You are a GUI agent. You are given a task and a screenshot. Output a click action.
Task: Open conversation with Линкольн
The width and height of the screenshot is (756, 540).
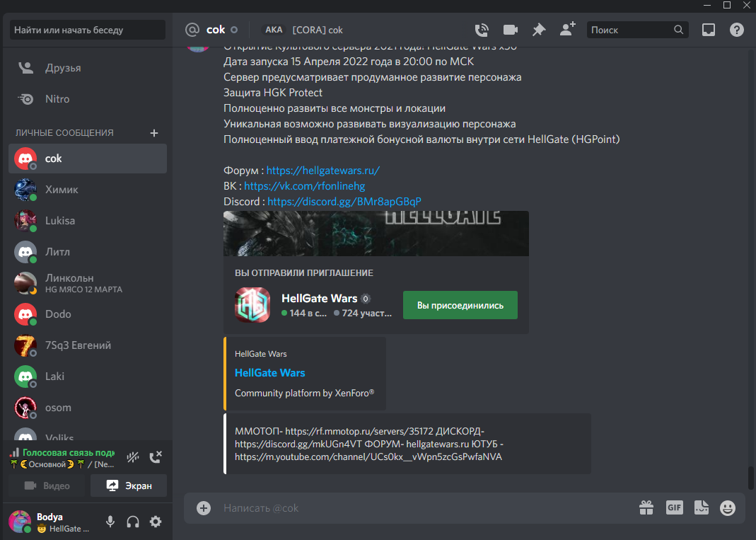tap(88, 283)
